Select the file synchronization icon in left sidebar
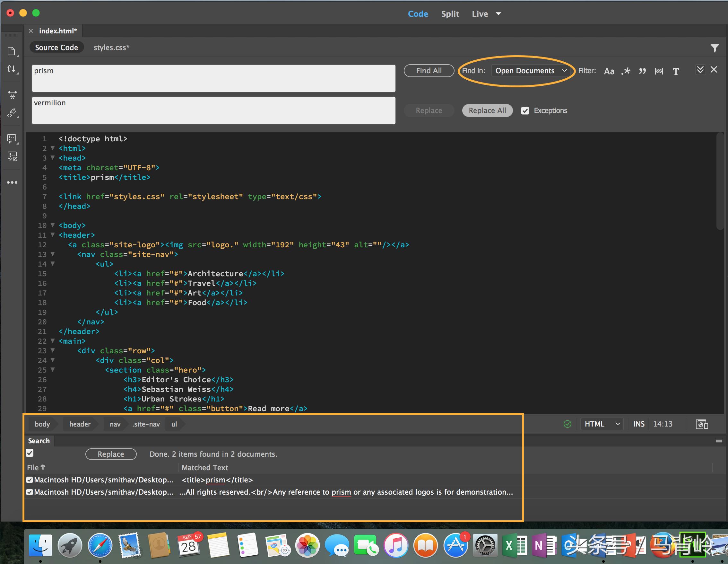Viewport: 728px width, 564px height. tap(12, 69)
